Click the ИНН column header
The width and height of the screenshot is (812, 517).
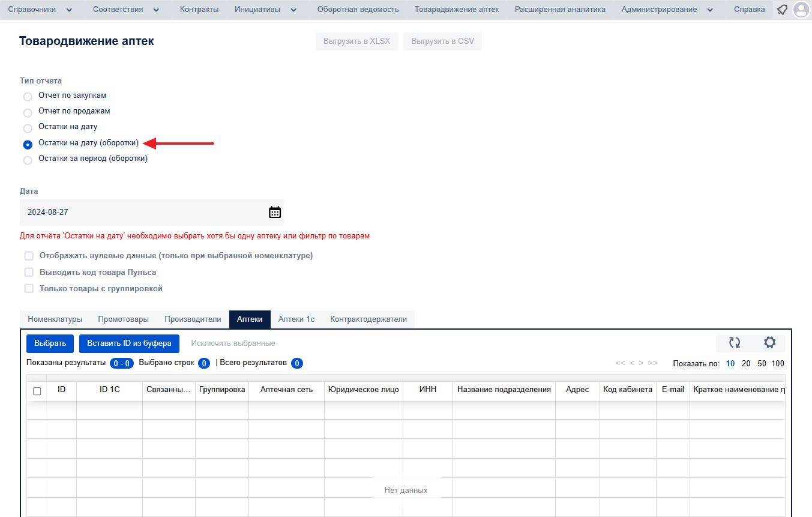point(428,390)
